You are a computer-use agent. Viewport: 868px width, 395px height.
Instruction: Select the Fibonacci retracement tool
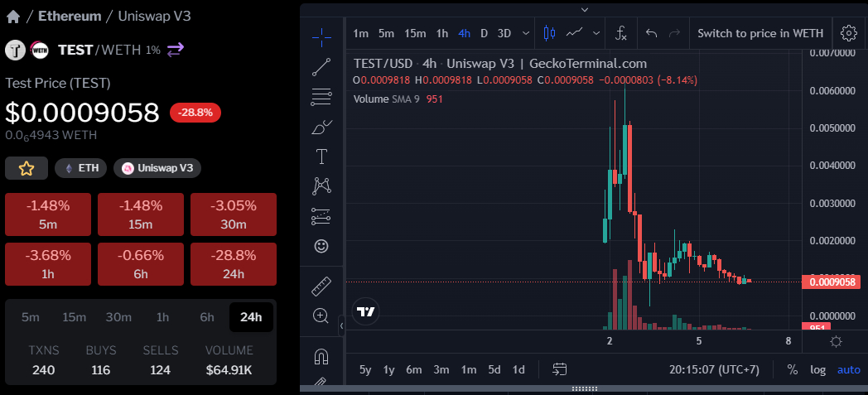[321, 97]
